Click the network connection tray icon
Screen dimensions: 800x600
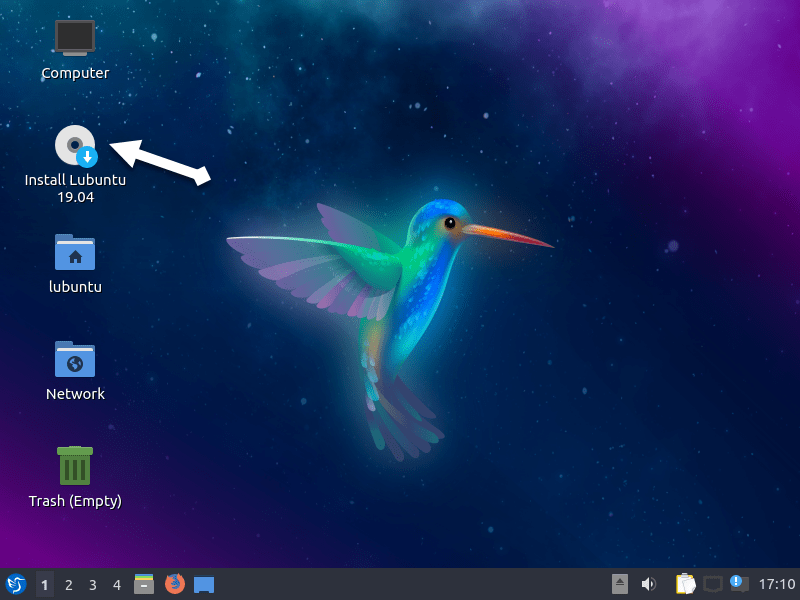[712, 584]
